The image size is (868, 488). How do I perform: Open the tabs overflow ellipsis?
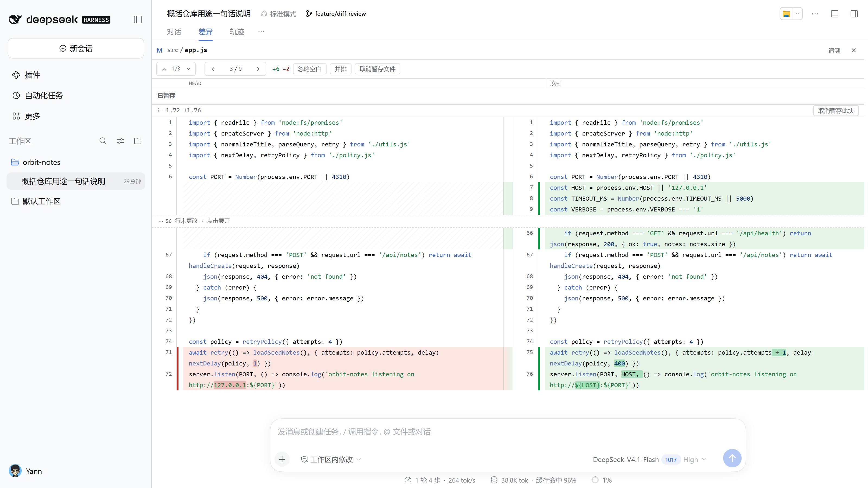point(261,32)
